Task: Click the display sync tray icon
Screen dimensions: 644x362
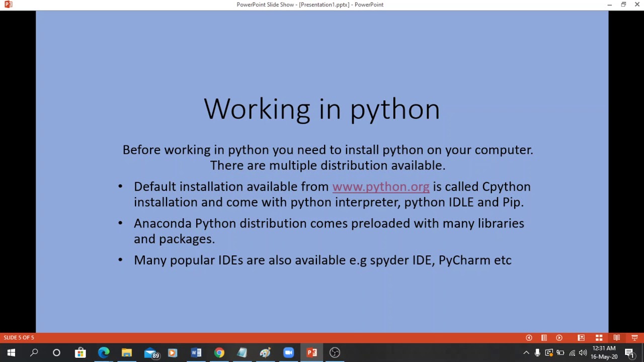Action: point(549,352)
